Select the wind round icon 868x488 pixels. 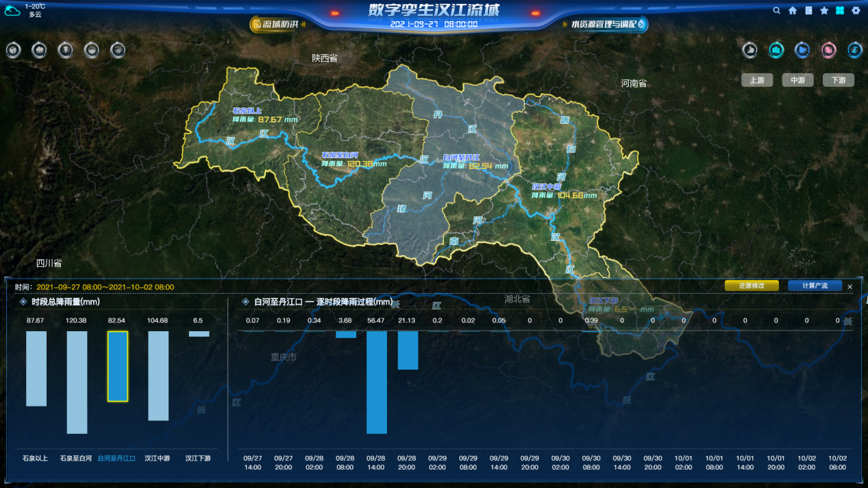(x=118, y=50)
